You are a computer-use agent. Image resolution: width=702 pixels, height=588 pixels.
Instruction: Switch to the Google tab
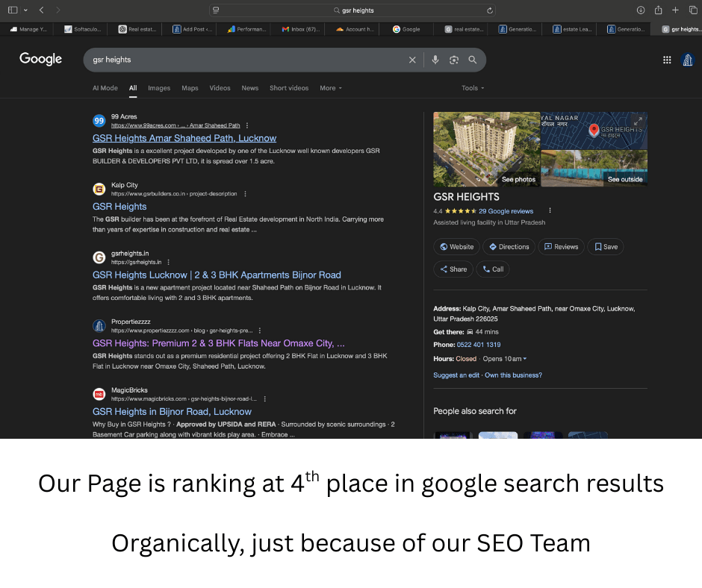[x=406, y=29]
